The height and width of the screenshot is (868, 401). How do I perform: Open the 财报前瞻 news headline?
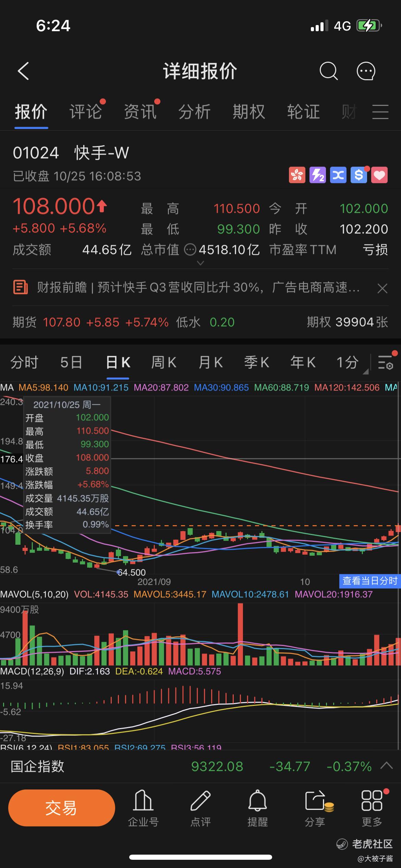click(x=198, y=287)
